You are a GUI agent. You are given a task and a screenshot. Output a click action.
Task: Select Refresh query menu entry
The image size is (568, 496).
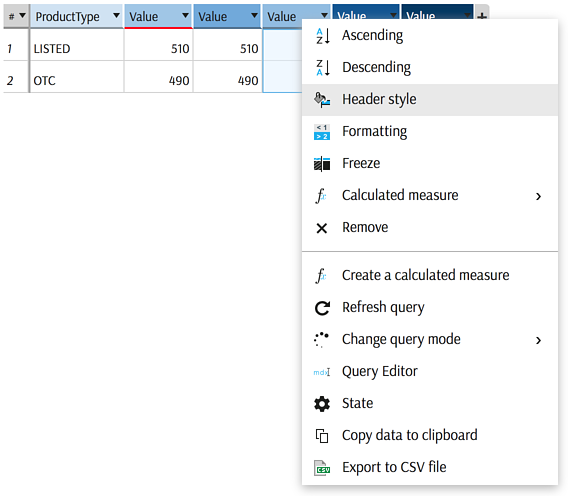pos(430,308)
